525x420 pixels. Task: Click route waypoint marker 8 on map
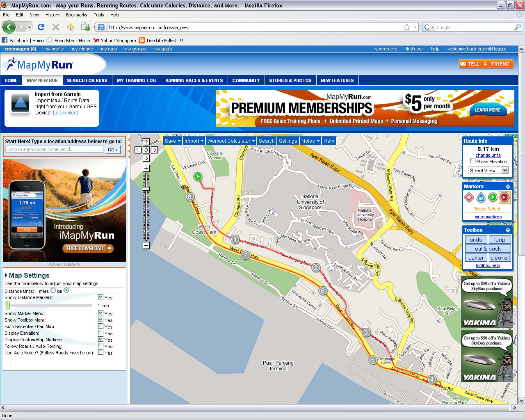[x=189, y=196]
